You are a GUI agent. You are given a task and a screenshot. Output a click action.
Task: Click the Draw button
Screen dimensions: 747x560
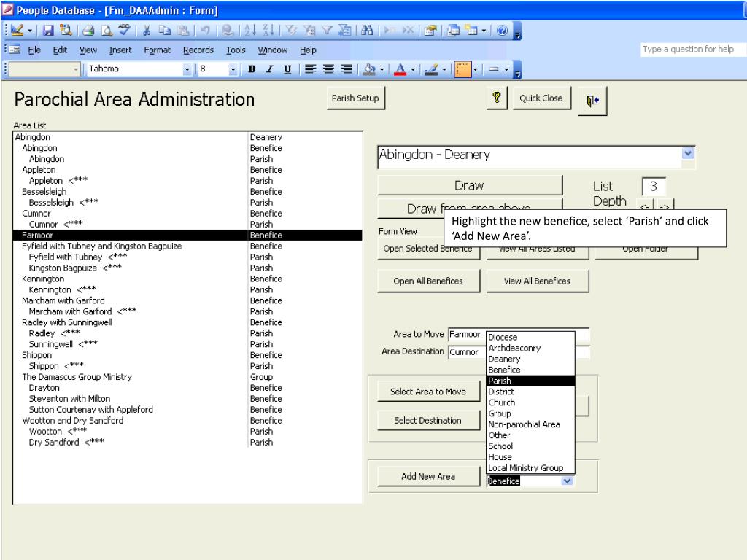click(x=470, y=185)
